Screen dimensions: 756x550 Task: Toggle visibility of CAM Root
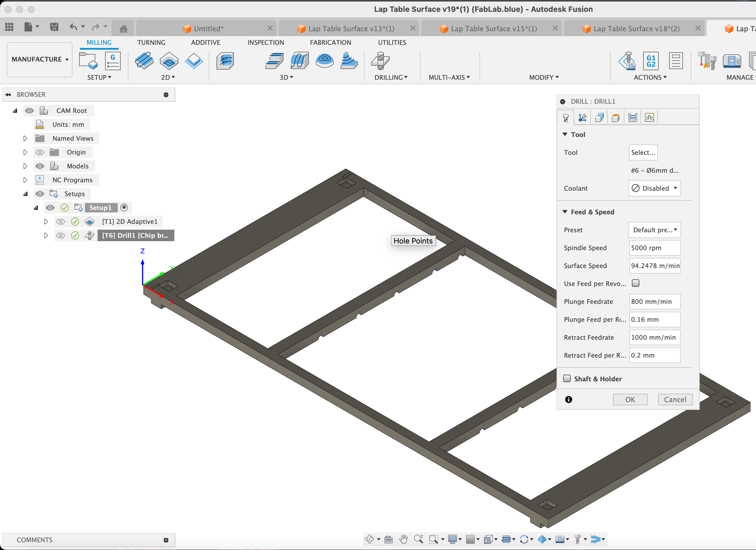click(x=29, y=111)
